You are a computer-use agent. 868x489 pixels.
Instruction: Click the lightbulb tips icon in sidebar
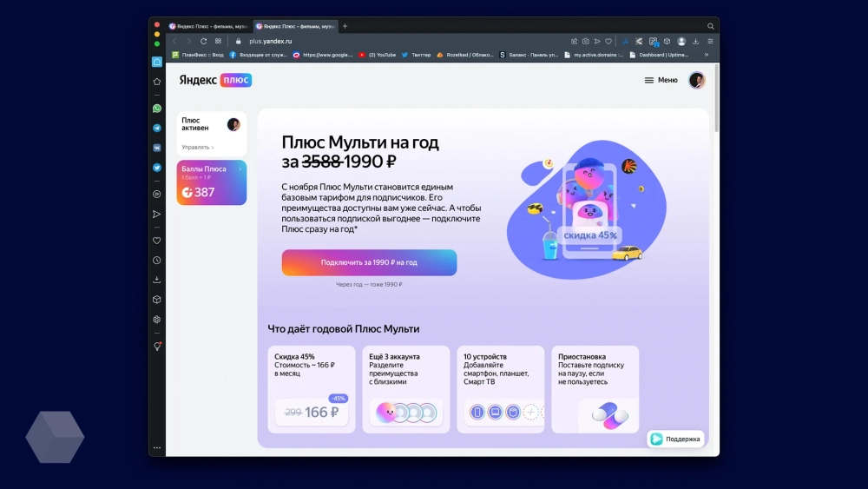(157, 347)
